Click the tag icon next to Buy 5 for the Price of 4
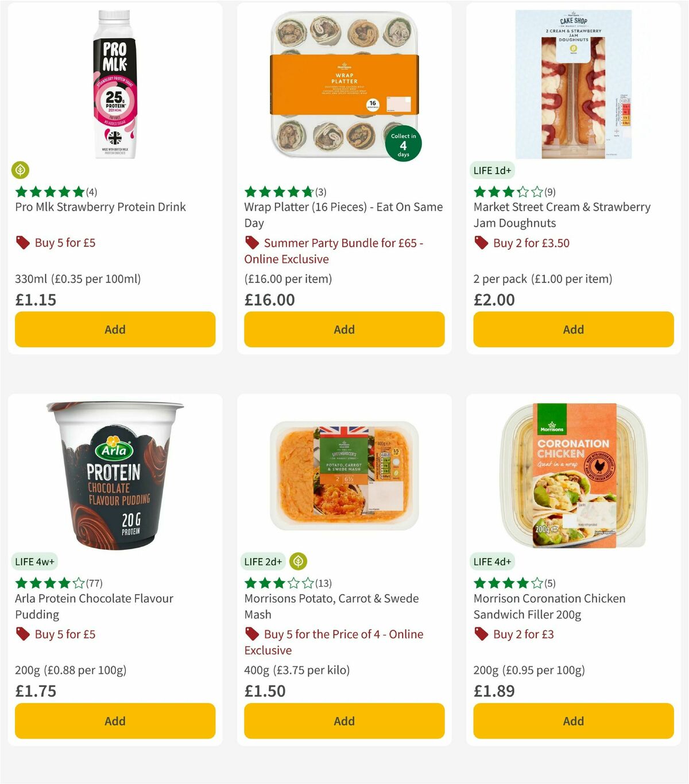 [252, 634]
